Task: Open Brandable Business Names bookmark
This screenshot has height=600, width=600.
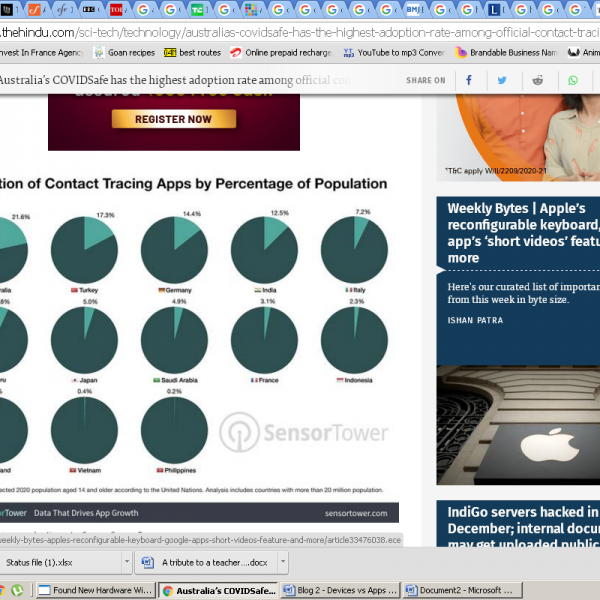Action: (x=506, y=52)
